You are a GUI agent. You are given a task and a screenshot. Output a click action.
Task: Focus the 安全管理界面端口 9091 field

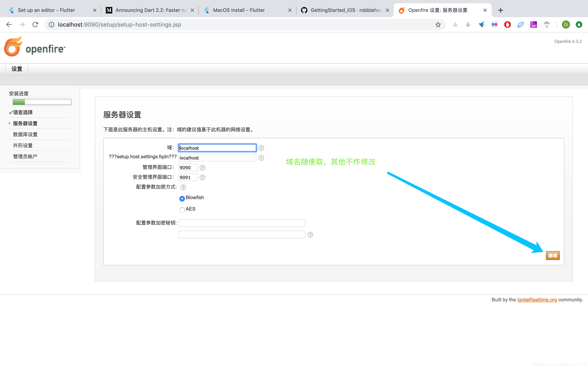point(188,177)
